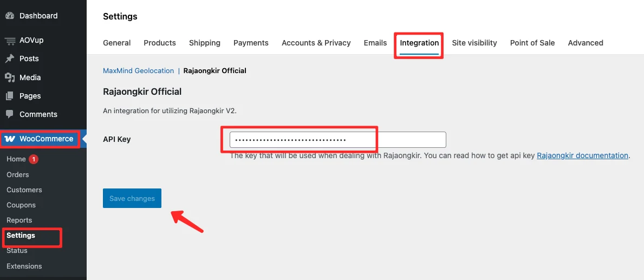Open the Accounts & Privacy tab
The image size is (644, 280).
(316, 43)
